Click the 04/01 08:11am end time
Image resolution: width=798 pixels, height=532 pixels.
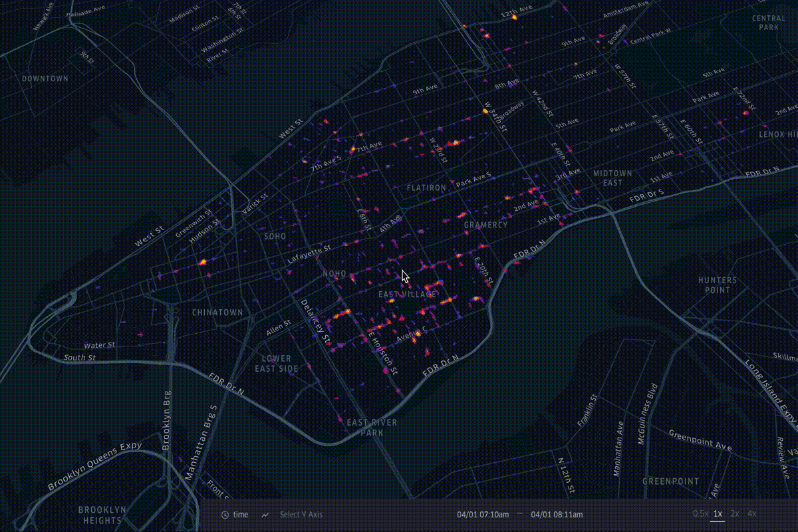tap(557, 515)
